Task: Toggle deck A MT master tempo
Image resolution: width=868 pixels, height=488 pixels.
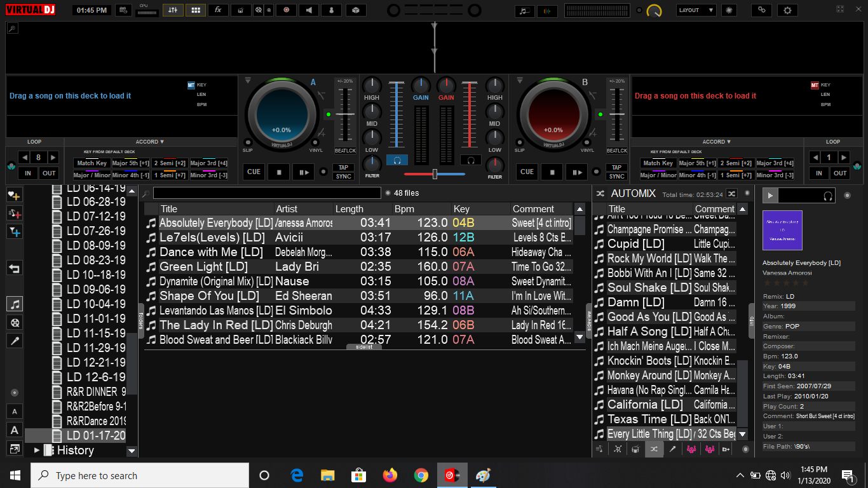Action: [x=191, y=85]
